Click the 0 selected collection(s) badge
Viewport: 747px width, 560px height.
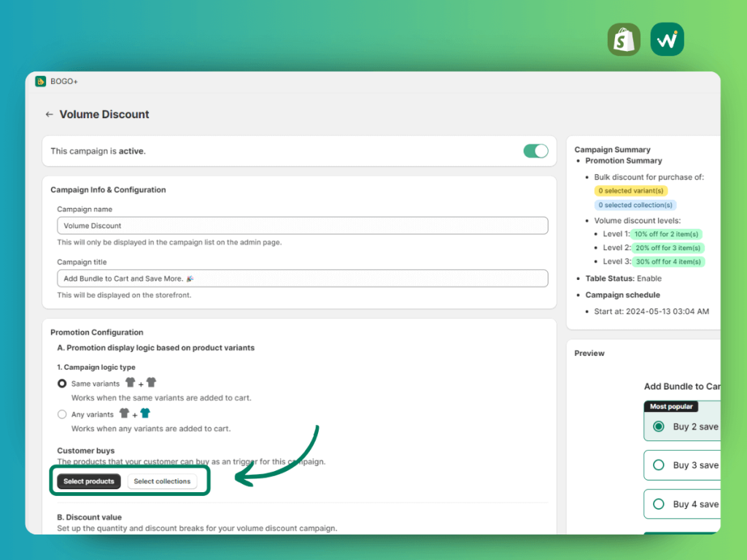click(x=635, y=205)
